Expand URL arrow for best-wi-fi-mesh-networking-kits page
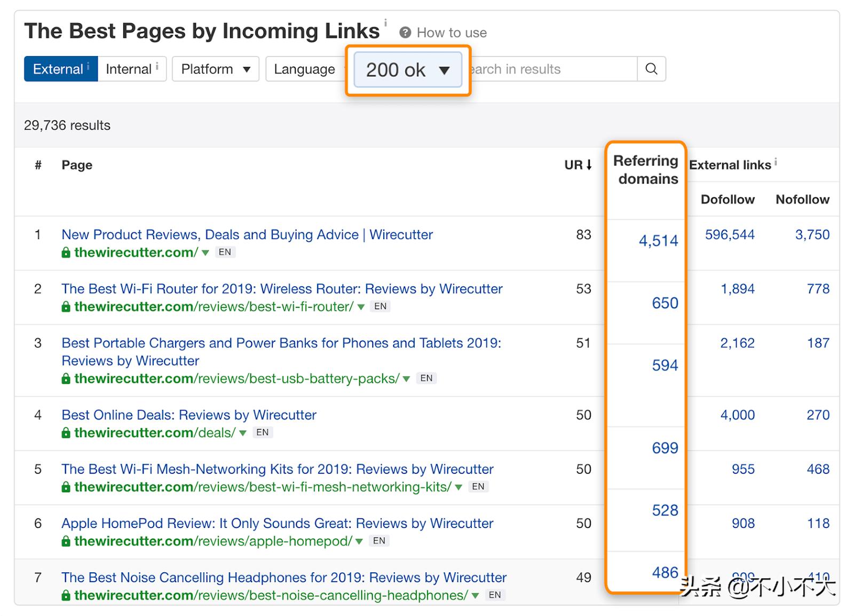The height and width of the screenshot is (616, 854). (458, 487)
